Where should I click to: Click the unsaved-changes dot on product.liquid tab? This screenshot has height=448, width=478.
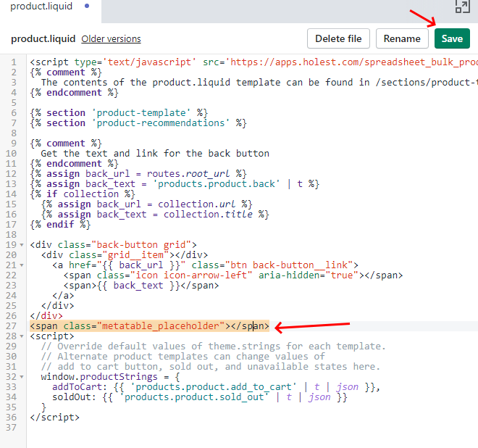88,6
